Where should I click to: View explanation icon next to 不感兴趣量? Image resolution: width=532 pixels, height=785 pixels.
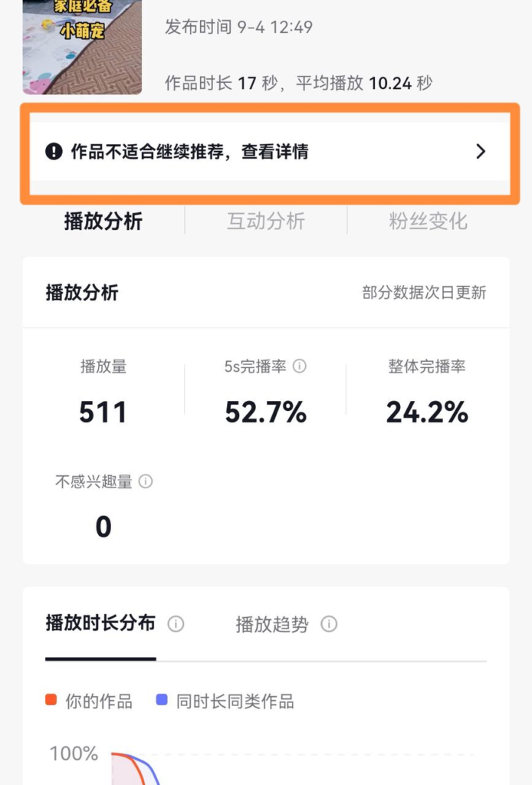(x=147, y=482)
